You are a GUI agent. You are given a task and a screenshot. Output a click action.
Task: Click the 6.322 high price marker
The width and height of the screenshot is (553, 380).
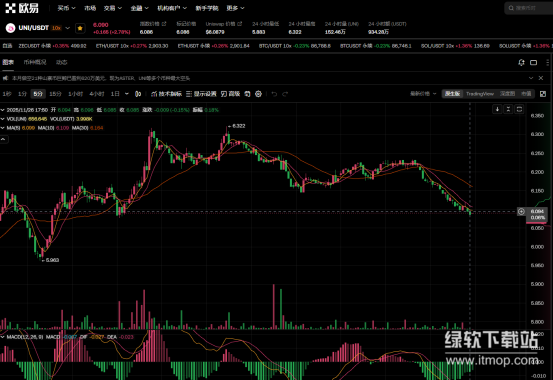tap(237, 126)
